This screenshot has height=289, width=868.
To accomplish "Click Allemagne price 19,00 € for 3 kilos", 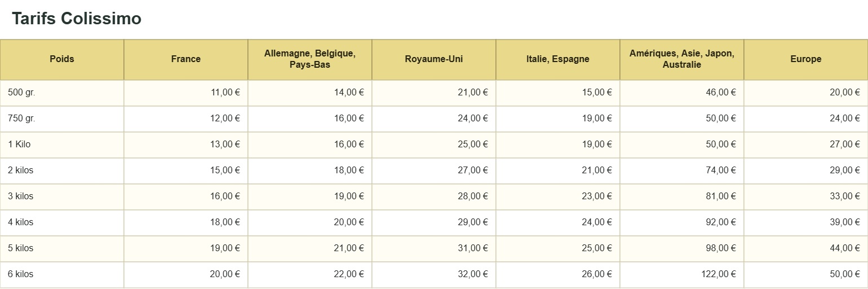I will pos(310,196).
